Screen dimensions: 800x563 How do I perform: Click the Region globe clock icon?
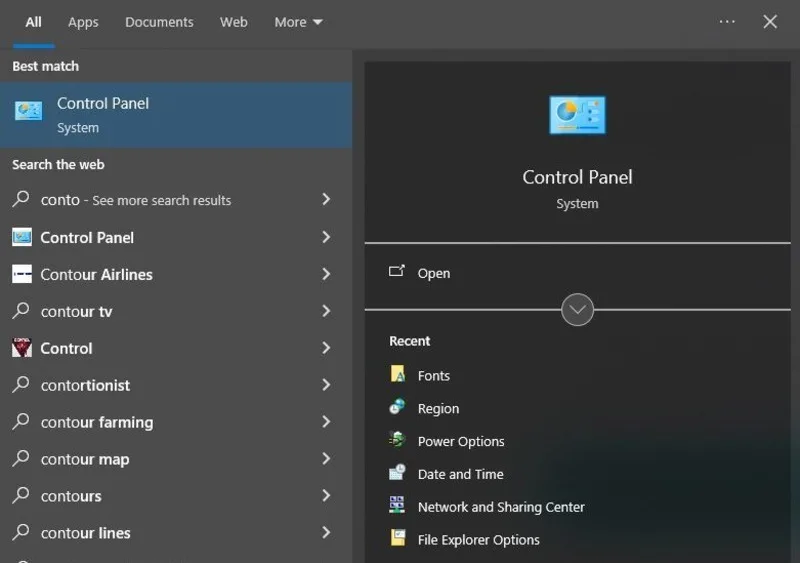(x=397, y=407)
